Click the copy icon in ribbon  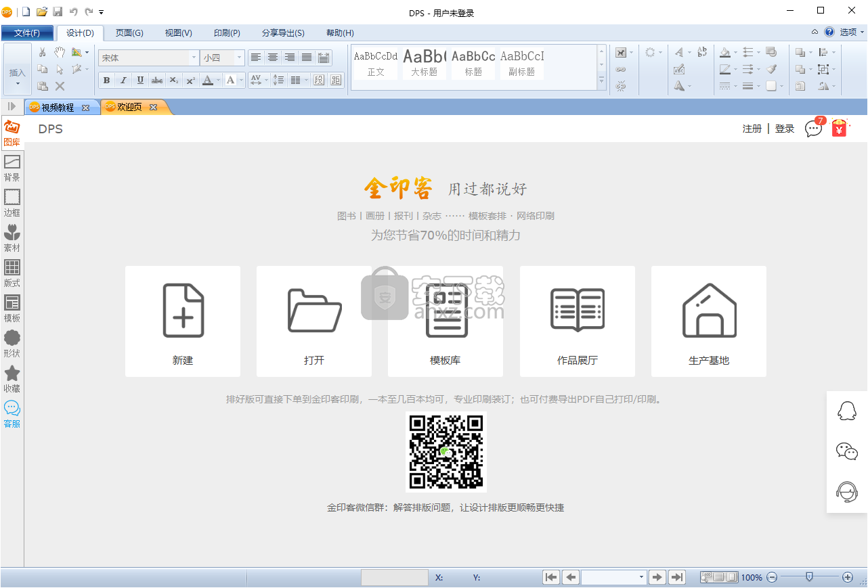point(42,69)
